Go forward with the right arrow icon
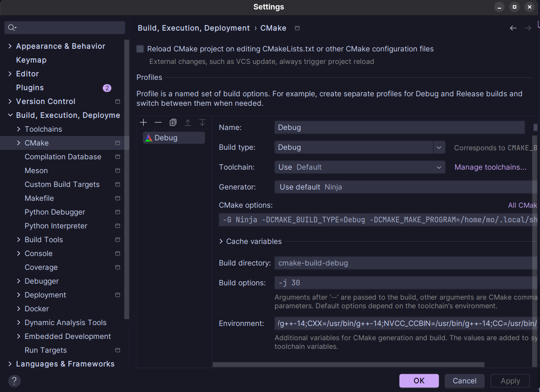The height and width of the screenshot is (392, 540). click(x=528, y=28)
